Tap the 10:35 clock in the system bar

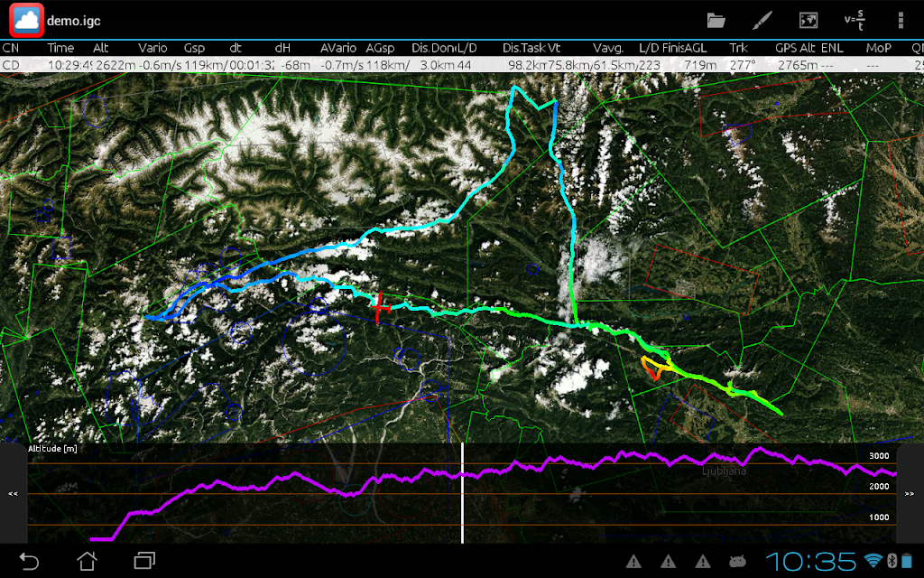click(811, 561)
